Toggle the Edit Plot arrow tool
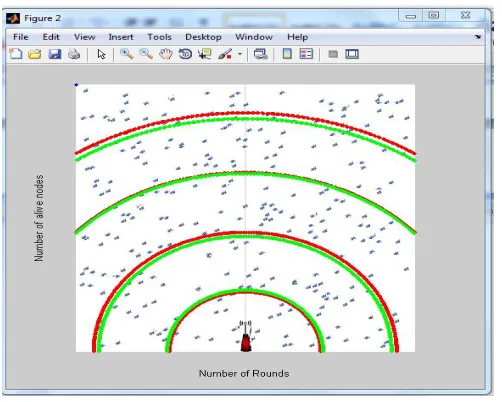Screen dimensions: 502x402 coord(101,54)
